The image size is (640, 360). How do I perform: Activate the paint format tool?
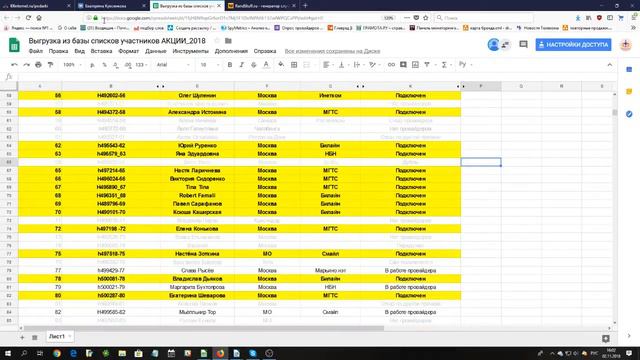click(x=51, y=65)
